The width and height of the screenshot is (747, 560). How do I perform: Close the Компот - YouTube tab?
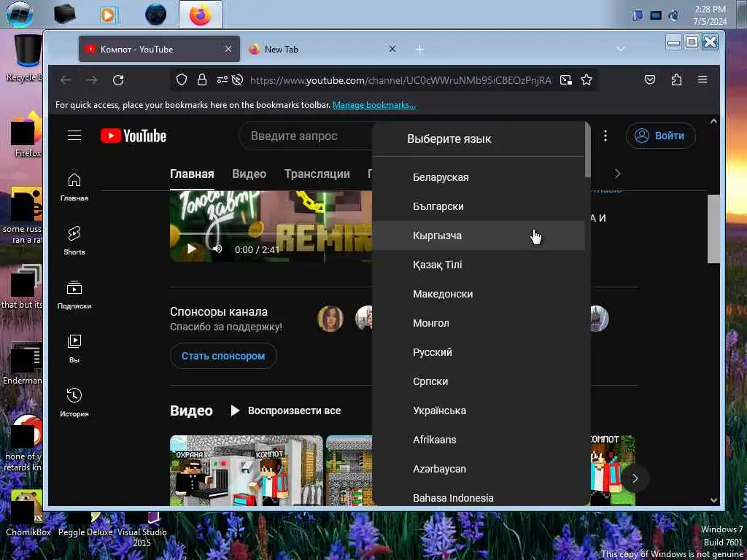click(228, 49)
